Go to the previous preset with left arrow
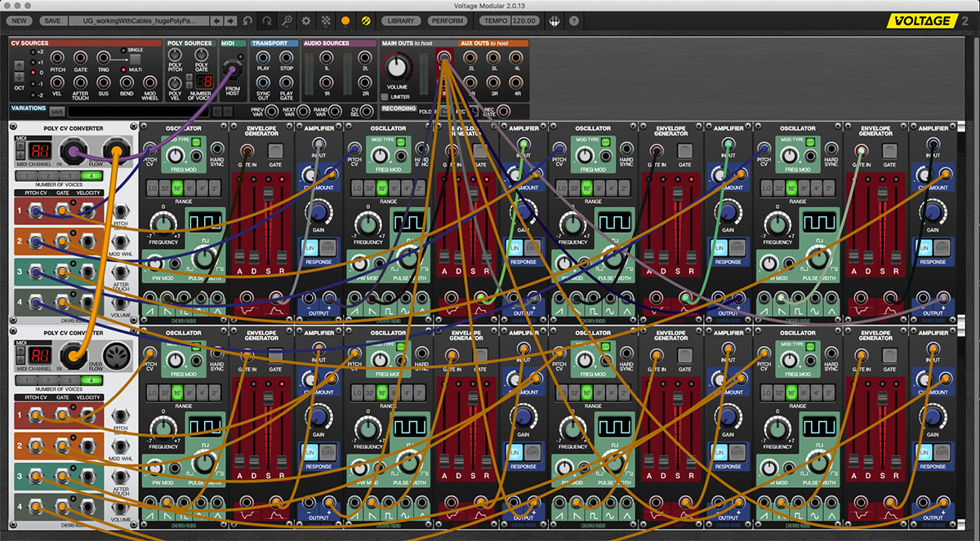 (216, 20)
